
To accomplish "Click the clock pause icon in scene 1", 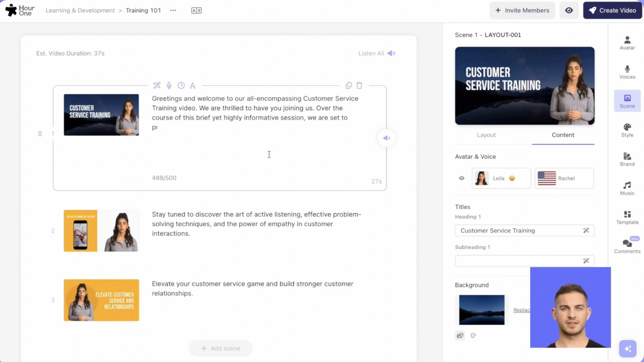I will 181,85.
